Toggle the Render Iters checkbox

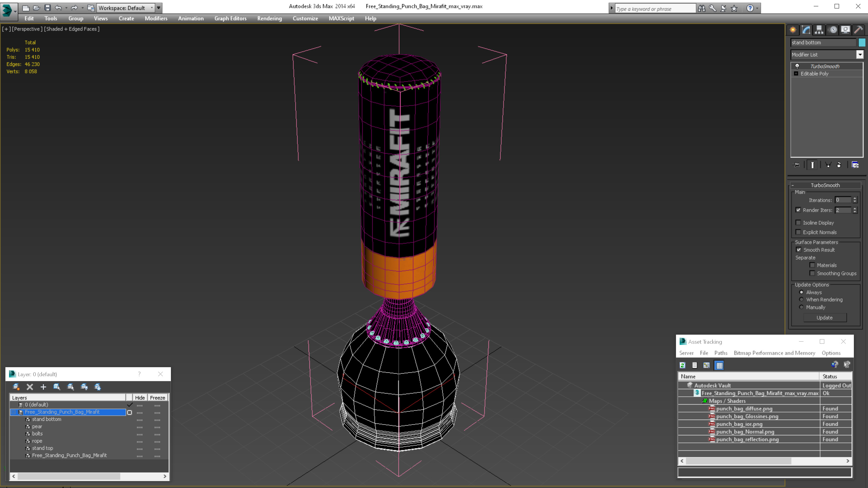click(798, 210)
